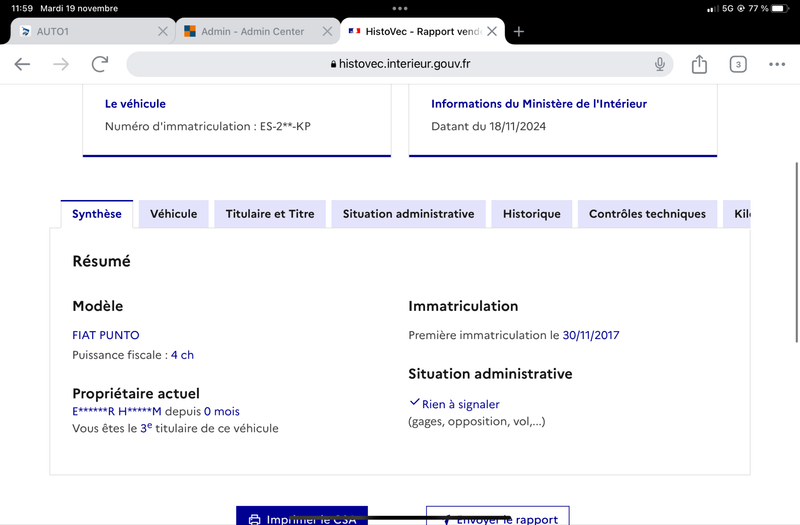
Task: Open the Historique tab
Action: point(532,214)
